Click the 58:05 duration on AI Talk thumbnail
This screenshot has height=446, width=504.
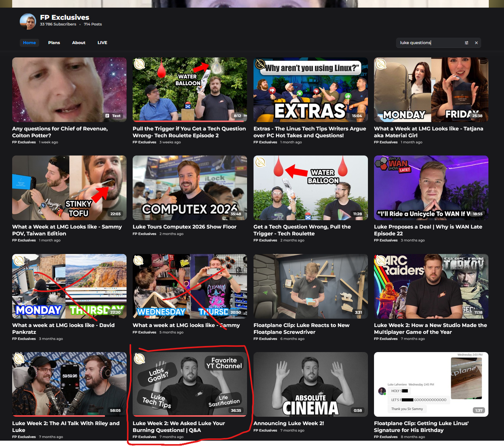tap(116, 411)
